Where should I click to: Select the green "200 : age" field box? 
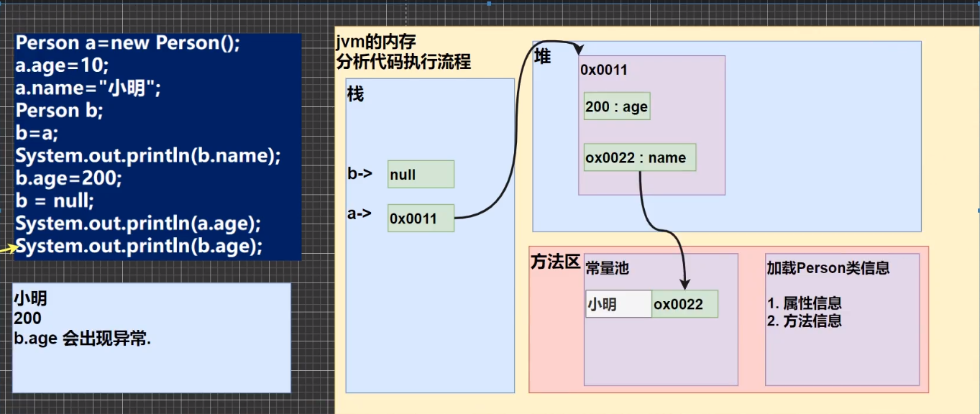coord(615,106)
